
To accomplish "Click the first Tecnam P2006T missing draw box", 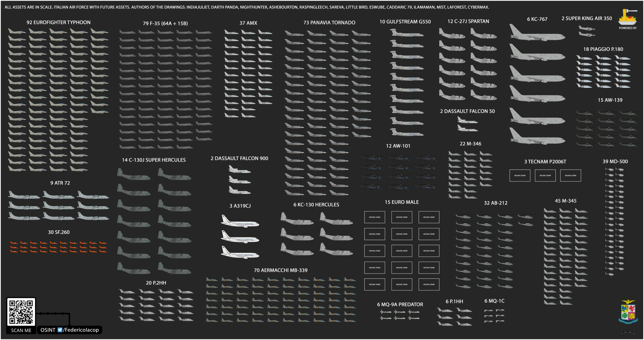I will [x=520, y=176].
